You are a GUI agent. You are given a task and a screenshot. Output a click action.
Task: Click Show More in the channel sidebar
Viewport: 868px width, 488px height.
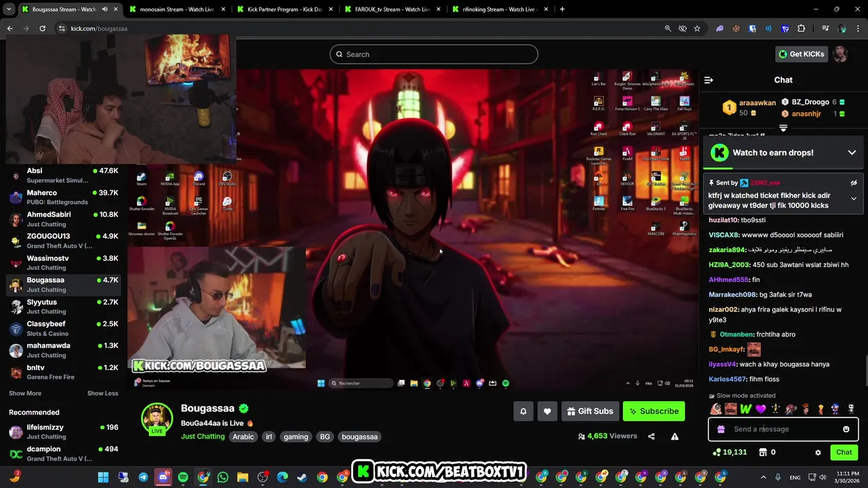tap(25, 393)
